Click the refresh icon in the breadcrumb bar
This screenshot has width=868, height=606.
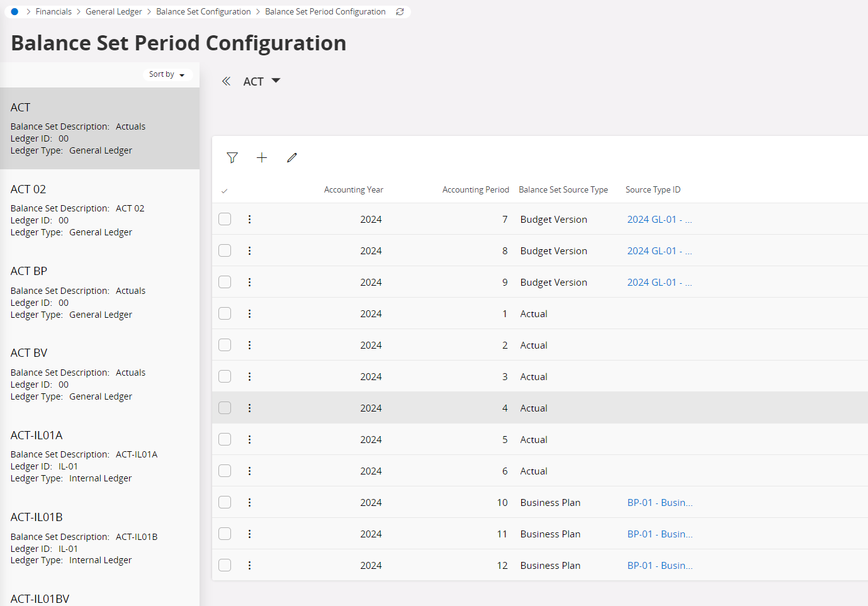[400, 11]
